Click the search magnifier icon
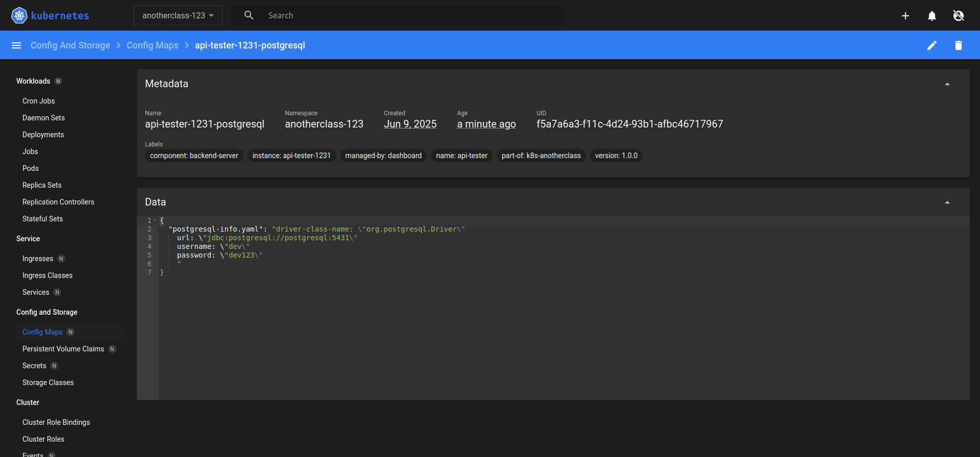 (x=249, y=15)
